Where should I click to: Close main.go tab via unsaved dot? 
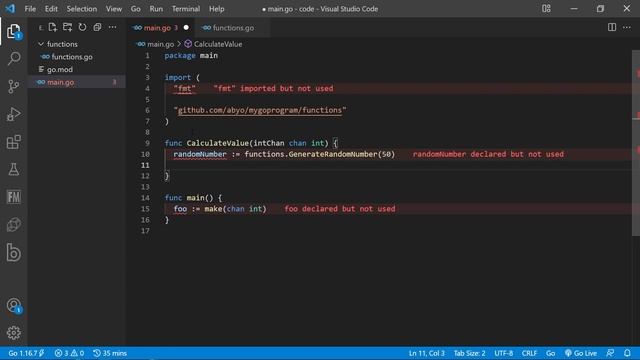tap(186, 28)
